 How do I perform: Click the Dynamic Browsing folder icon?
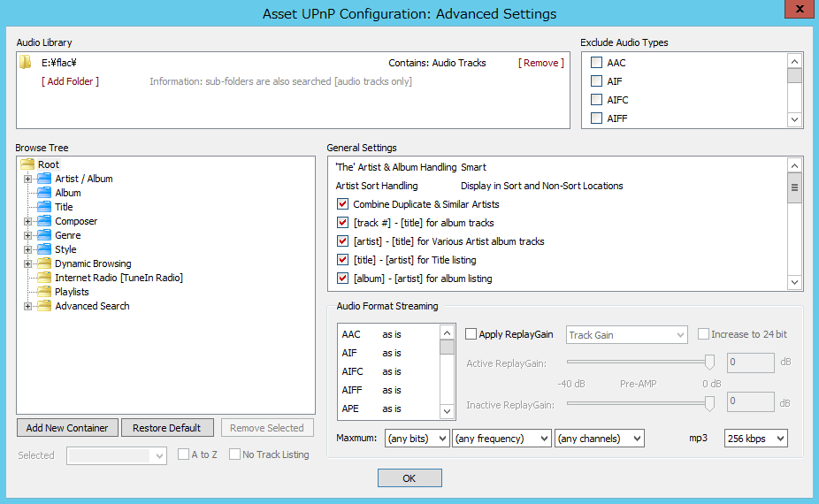[44, 263]
